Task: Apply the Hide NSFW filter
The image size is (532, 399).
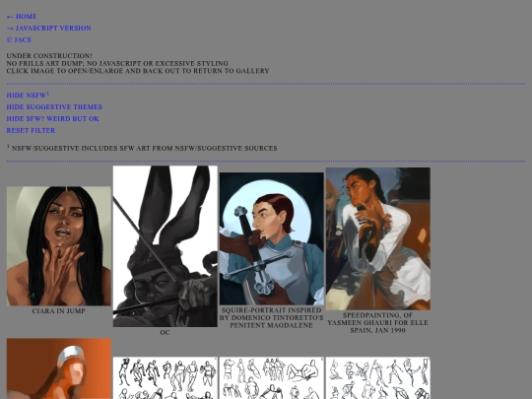Action: click(x=28, y=95)
